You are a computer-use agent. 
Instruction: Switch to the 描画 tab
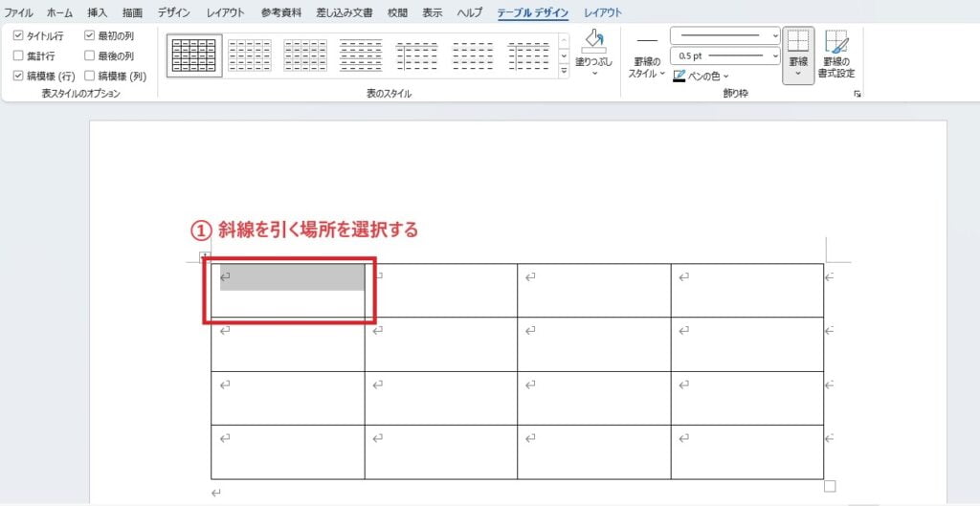click(x=132, y=12)
